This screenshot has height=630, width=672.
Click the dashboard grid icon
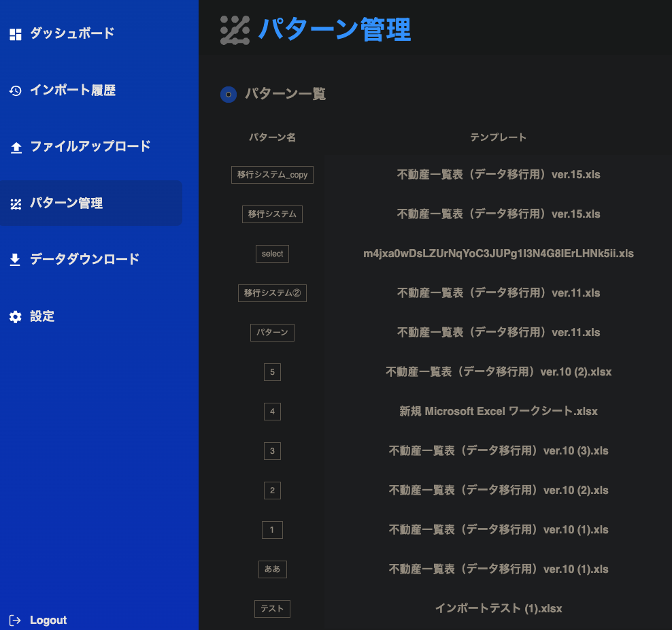[16, 34]
